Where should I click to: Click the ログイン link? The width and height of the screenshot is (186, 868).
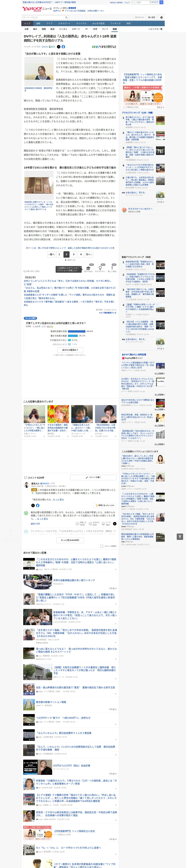pyautogui.click(x=57, y=11)
